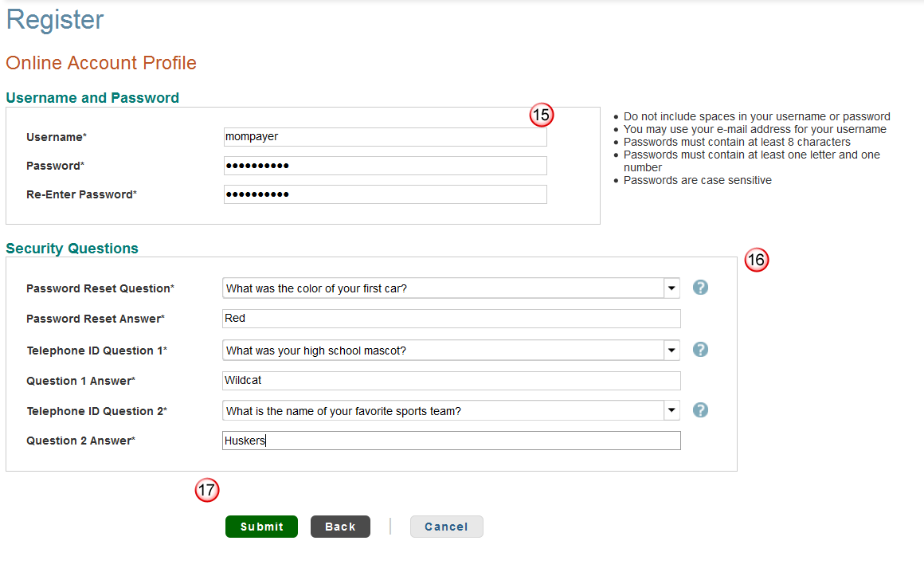
Task: Expand Telephone ID Question 1 dropdown
Action: point(672,350)
